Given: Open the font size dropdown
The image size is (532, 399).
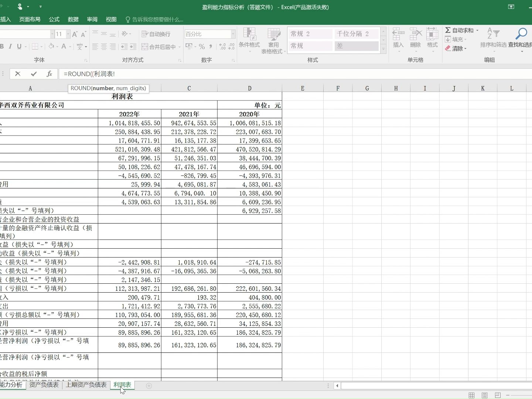Looking at the screenshot, I should 68,34.
